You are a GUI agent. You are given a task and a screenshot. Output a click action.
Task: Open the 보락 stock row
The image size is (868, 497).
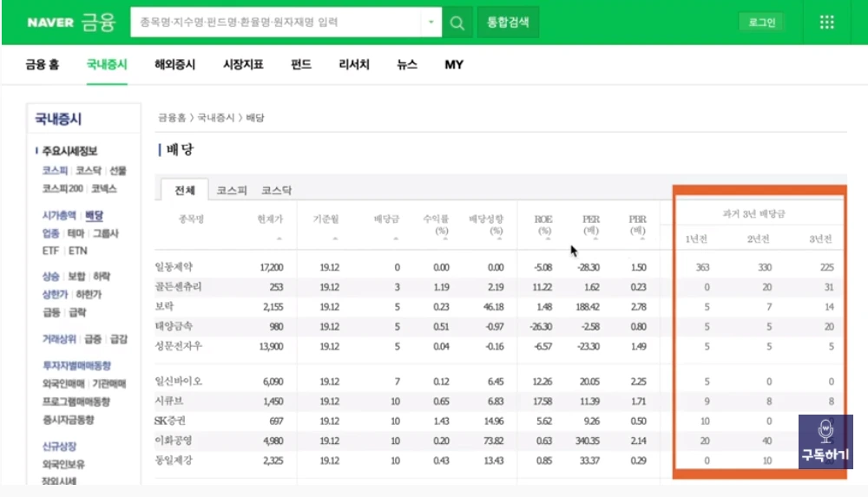pyautogui.click(x=164, y=306)
